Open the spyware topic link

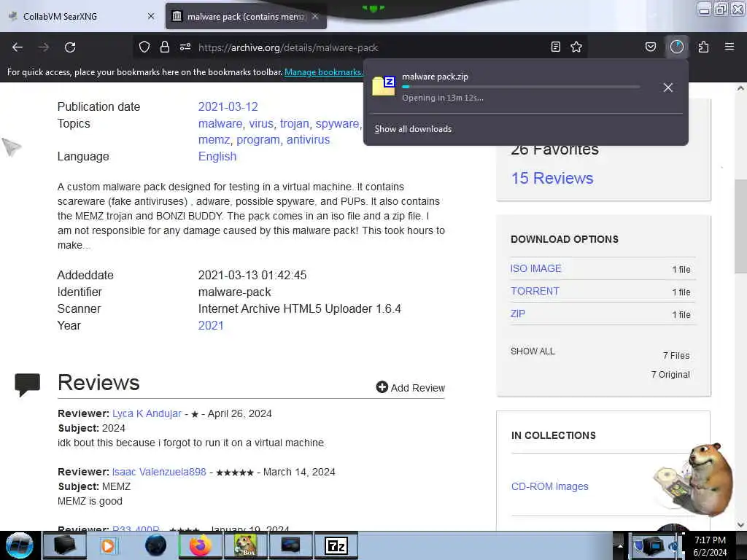(x=337, y=124)
